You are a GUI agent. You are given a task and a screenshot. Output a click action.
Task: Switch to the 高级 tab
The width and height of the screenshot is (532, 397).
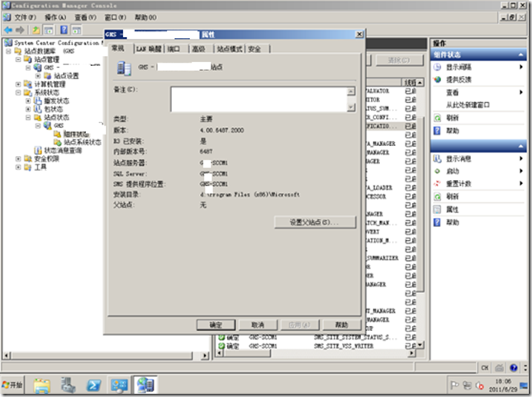[198, 50]
